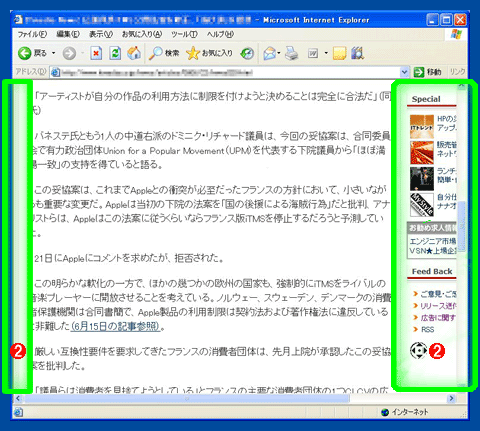Open the Back button history dropdown arrow
Image resolution: width=480 pixels, height=431 pixels.
pos(54,53)
